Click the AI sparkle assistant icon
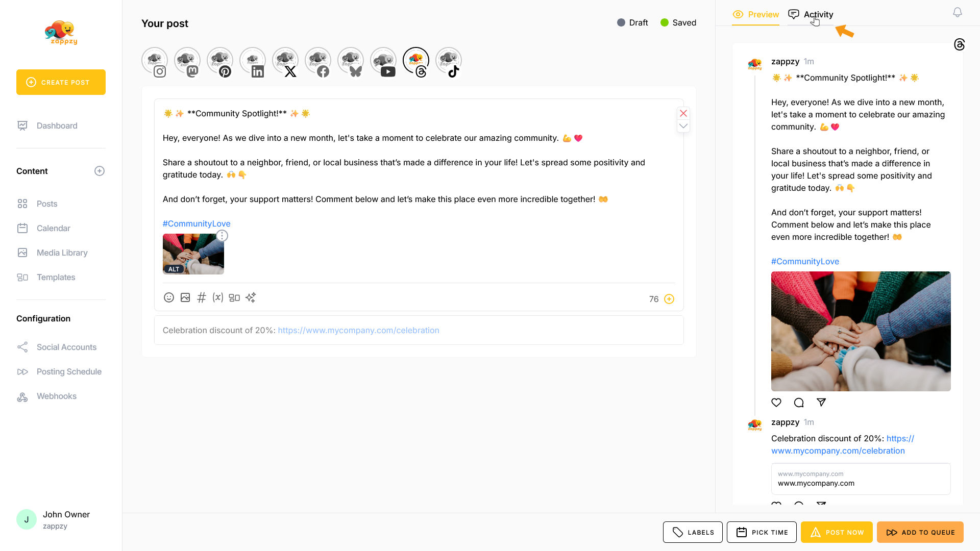The height and width of the screenshot is (551, 980). (251, 297)
